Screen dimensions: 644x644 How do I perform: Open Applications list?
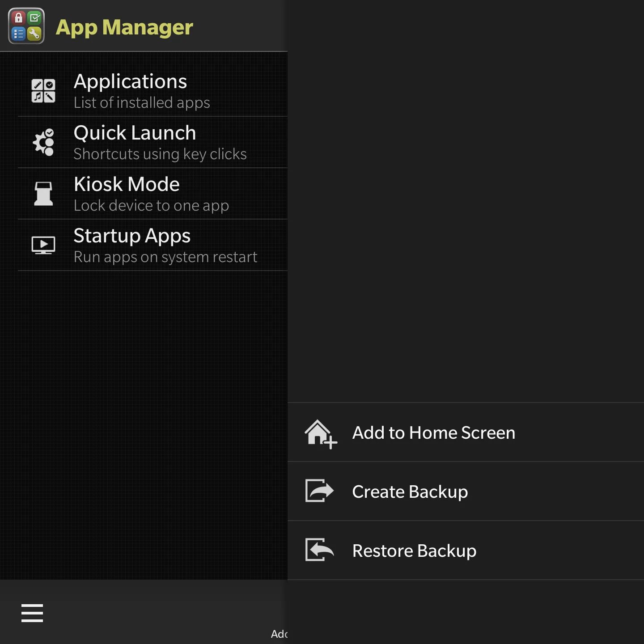(153, 91)
